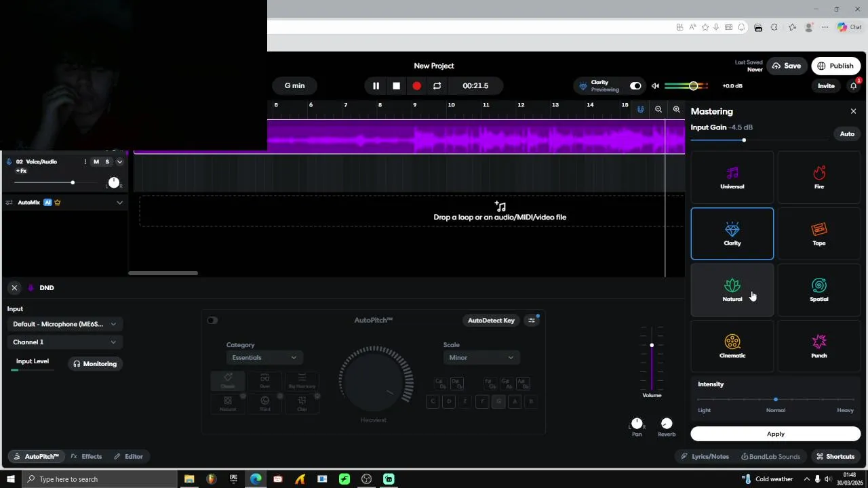Open the Shortcuts panel
Image resolution: width=868 pixels, height=488 pixels.
tap(835, 457)
